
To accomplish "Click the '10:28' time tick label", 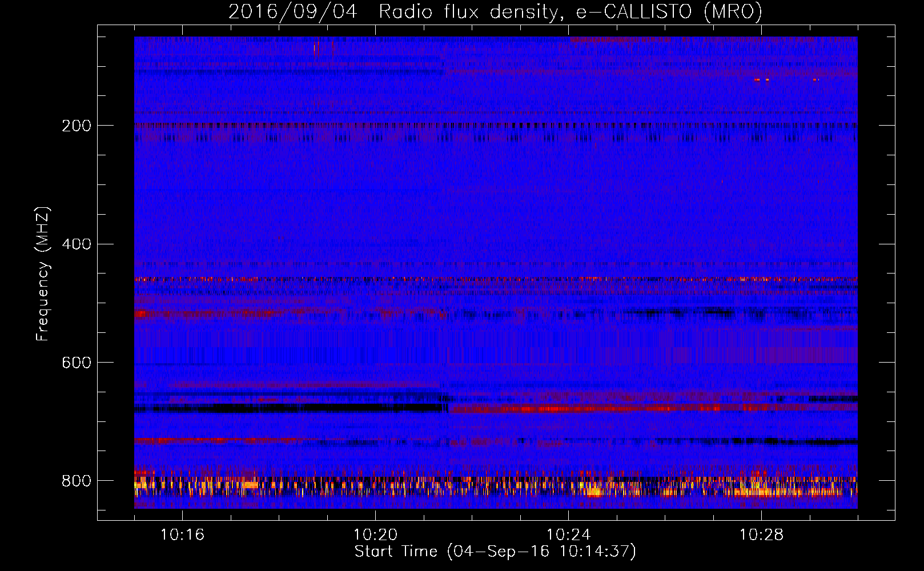I will 761,535.
